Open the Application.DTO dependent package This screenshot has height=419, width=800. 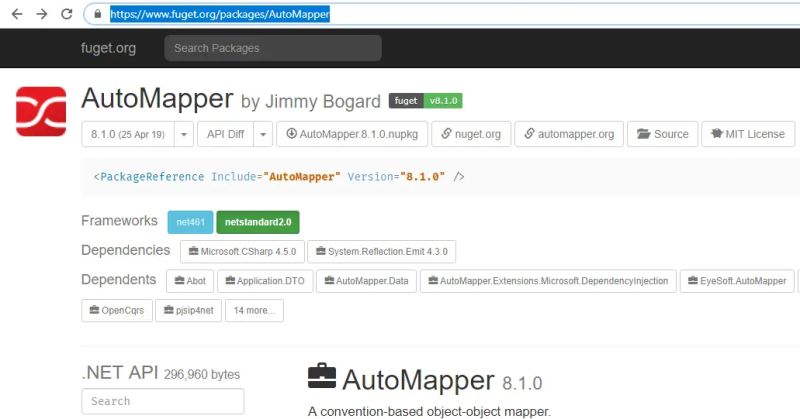point(265,281)
